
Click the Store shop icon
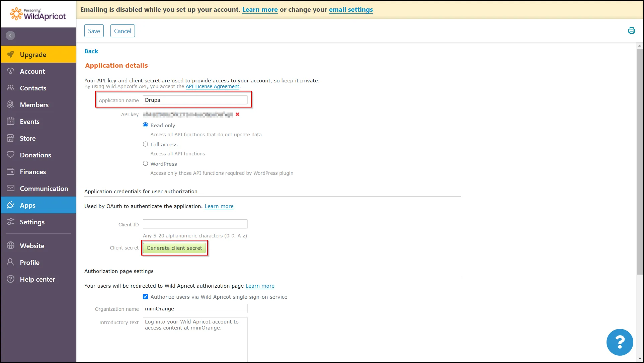tap(11, 138)
